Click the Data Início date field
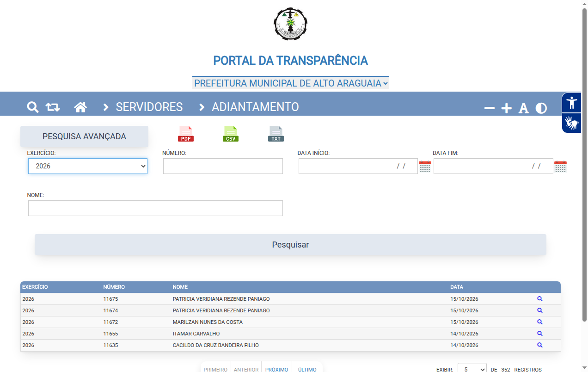This screenshot has height=372, width=588. (358, 166)
